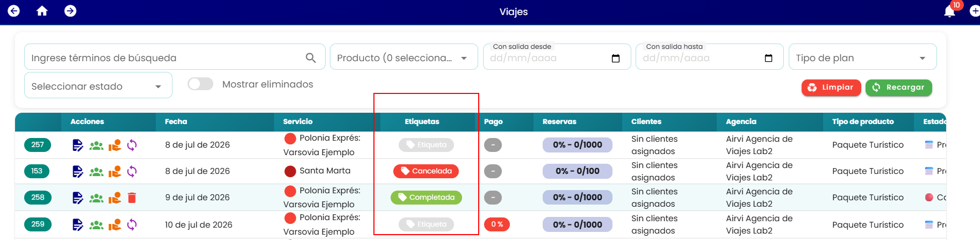Click empty Etiqueta tag on trip 257

click(x=426, y=145)
